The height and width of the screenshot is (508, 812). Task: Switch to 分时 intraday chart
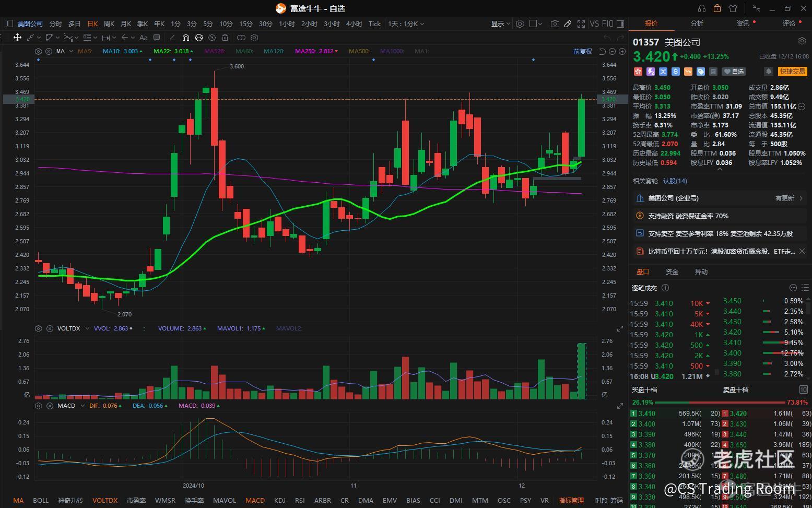click(x=55, y=23)
